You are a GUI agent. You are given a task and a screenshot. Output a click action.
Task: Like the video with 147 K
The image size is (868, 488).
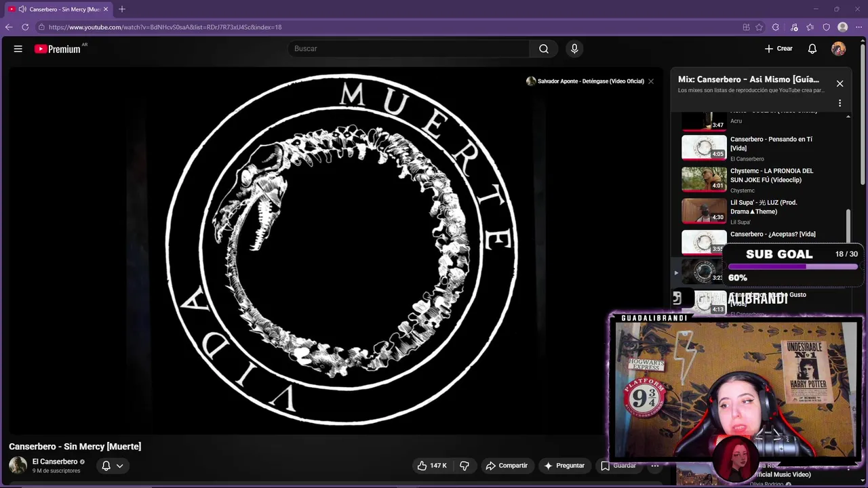(432, 466)
